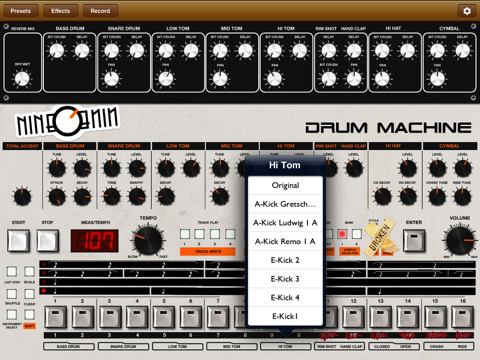Hit the START button

[18, 240]
